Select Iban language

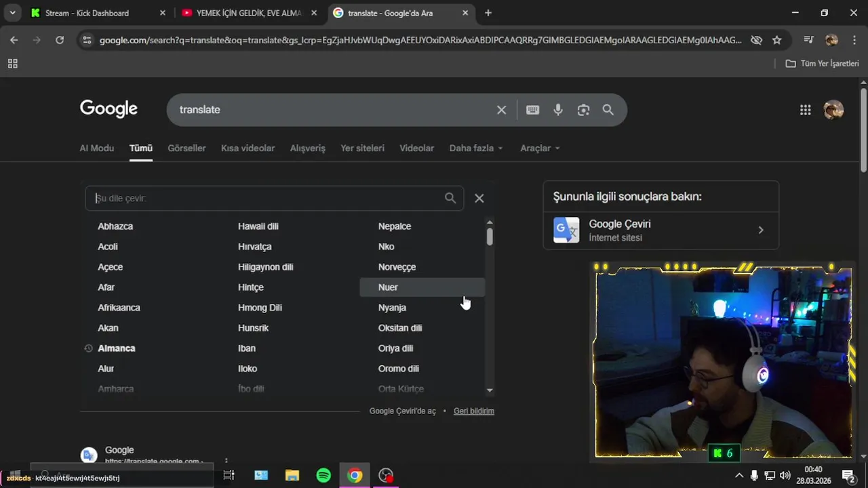247,348
